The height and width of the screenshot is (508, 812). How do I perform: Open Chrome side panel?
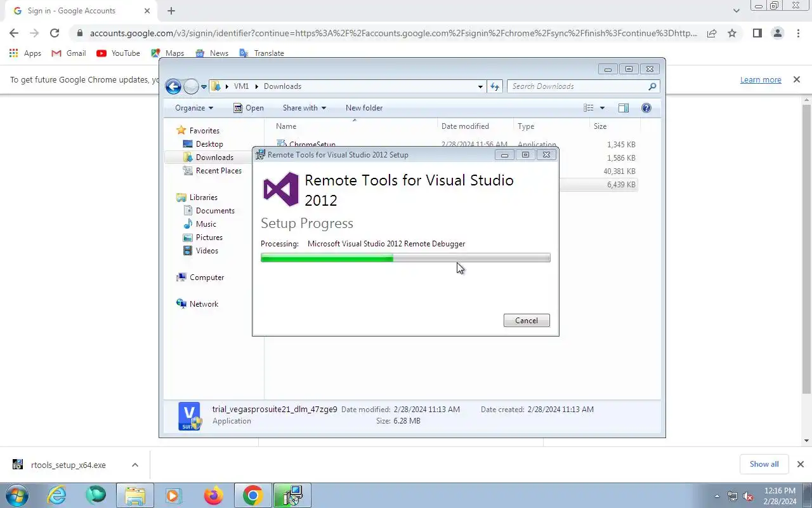coord(757,33)
